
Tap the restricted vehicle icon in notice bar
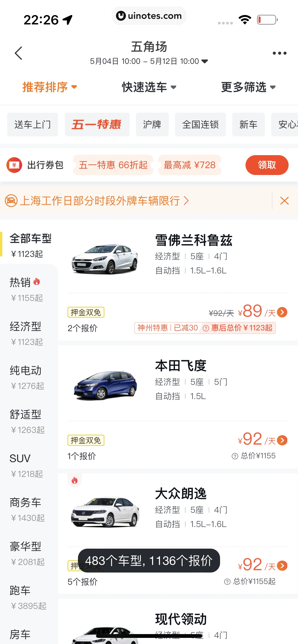click(11, 201)
